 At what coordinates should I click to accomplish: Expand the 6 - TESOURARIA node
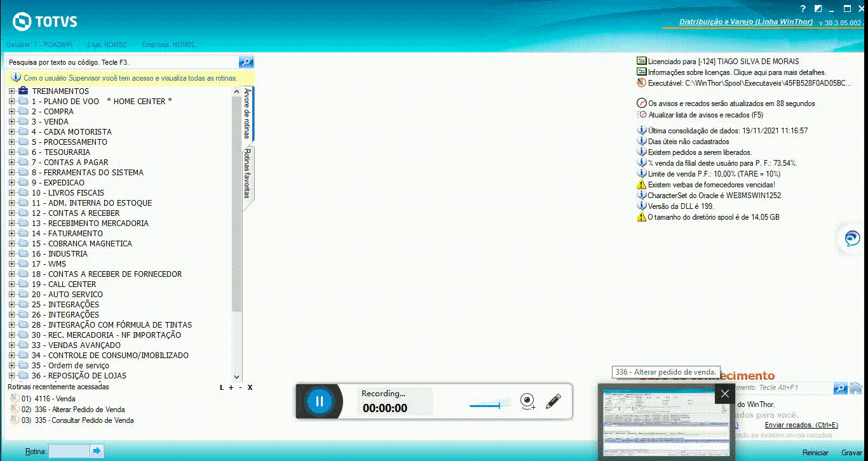[11, 152]
